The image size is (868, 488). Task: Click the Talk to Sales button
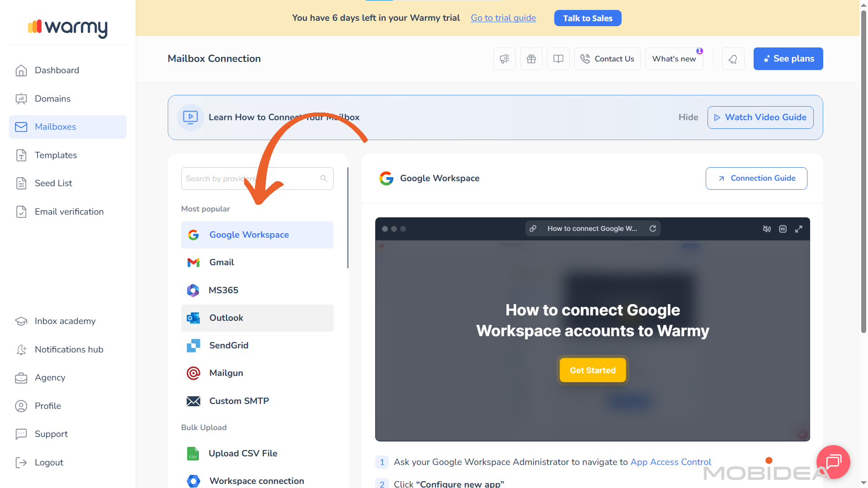pyautogui.click(x=587, y=18)
